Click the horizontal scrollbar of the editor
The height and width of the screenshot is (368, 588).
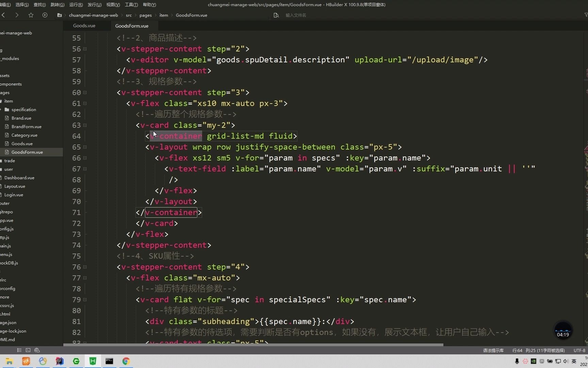(x=253, y=345)
